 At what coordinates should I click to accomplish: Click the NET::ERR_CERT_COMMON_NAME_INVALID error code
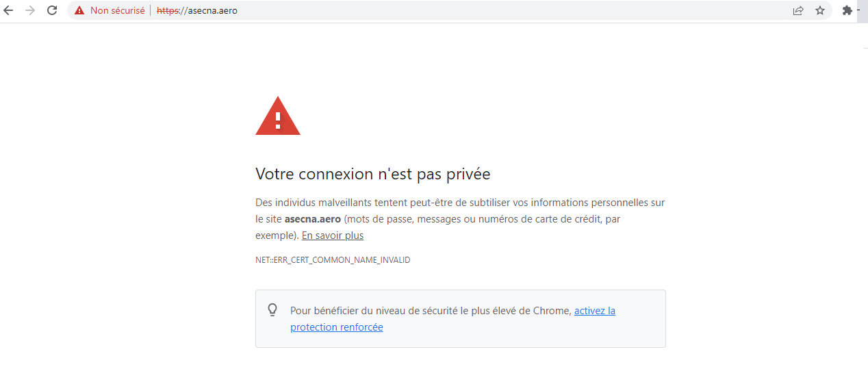tap(333, 260)
